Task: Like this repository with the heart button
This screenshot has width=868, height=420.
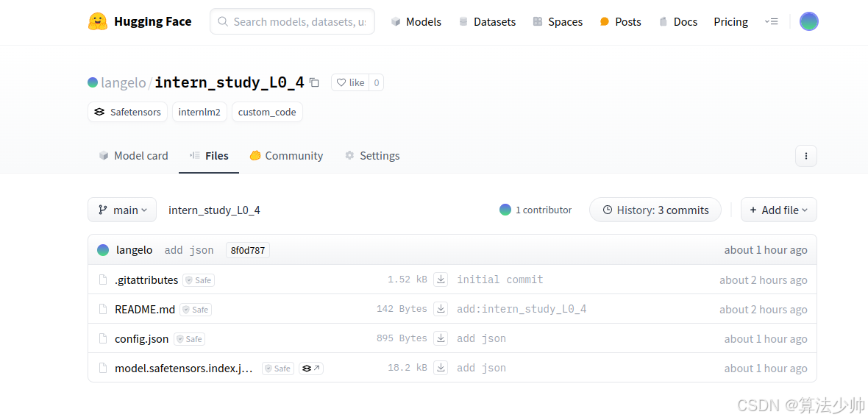Action: pos(350,82)
